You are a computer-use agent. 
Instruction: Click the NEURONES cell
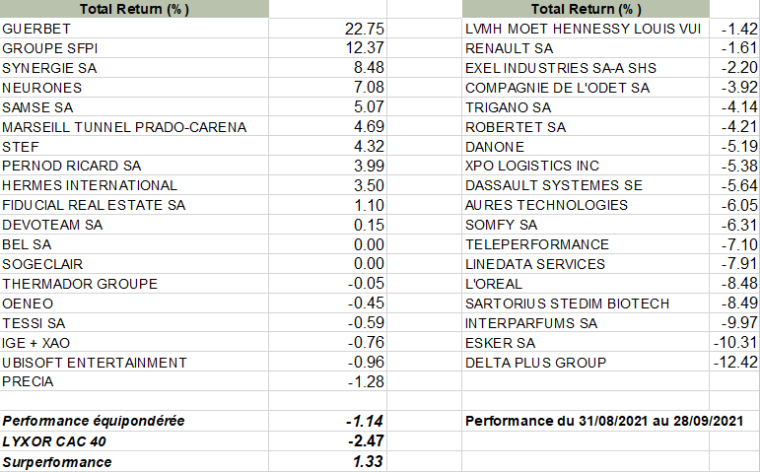point(134,88)
